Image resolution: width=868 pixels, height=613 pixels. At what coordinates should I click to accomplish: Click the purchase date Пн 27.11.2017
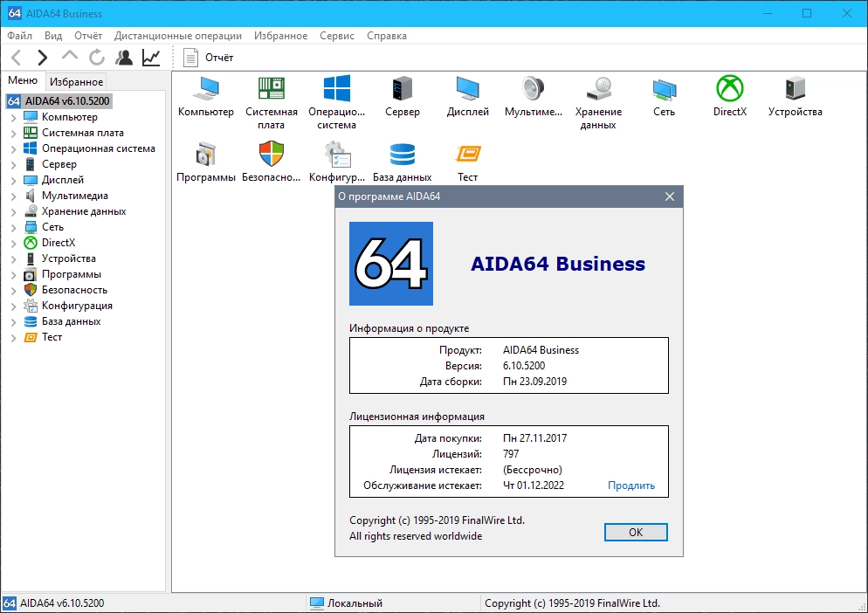[534, 438]
